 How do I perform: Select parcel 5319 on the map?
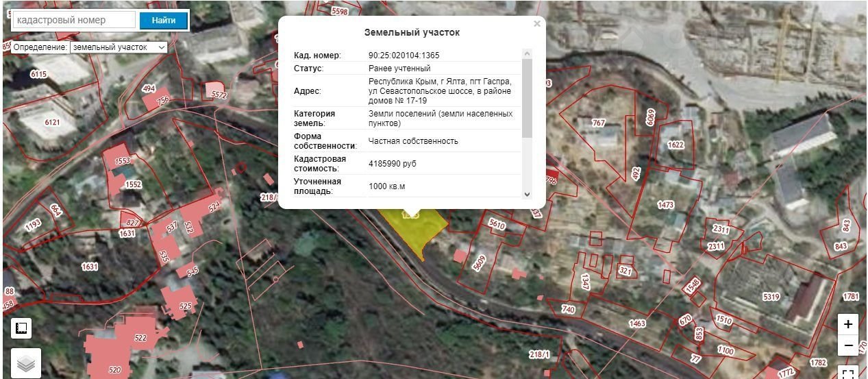pyautogui.click(x=771, y=297)
